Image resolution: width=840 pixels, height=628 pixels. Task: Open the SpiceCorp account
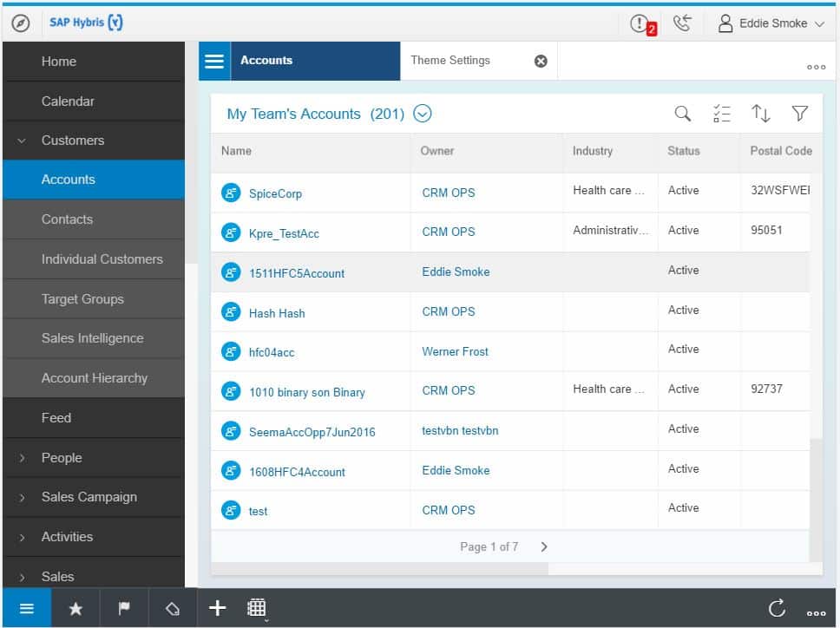pyautogui.click(x=278, y=192)
